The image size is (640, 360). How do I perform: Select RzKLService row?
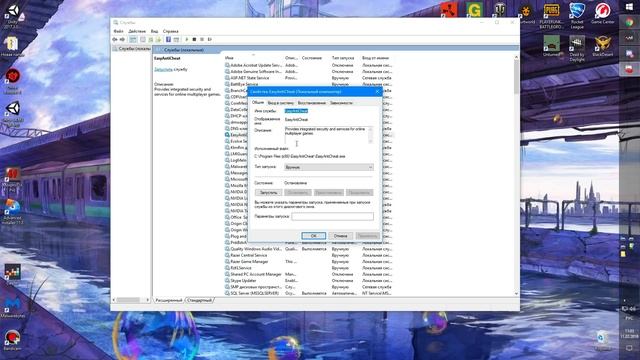(308, 268)
